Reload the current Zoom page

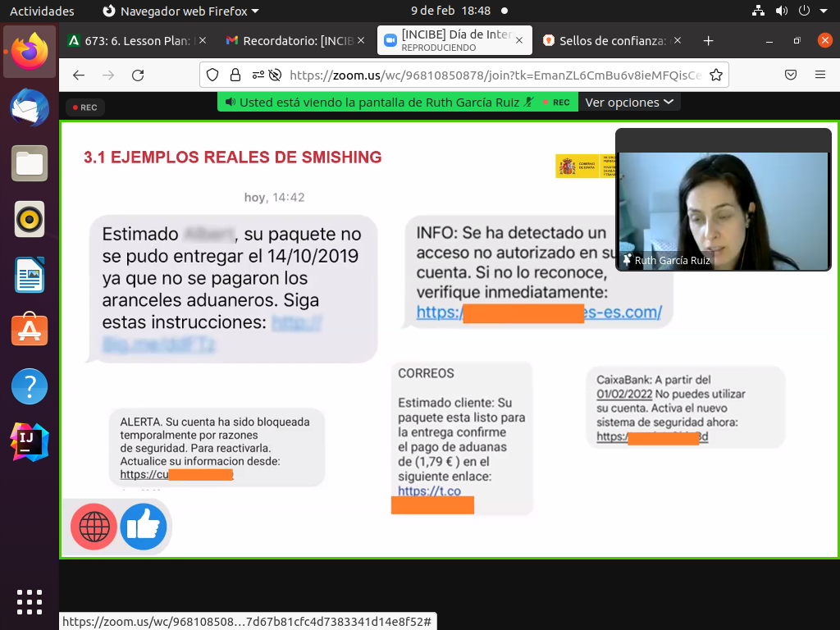(x=138, y=75)
